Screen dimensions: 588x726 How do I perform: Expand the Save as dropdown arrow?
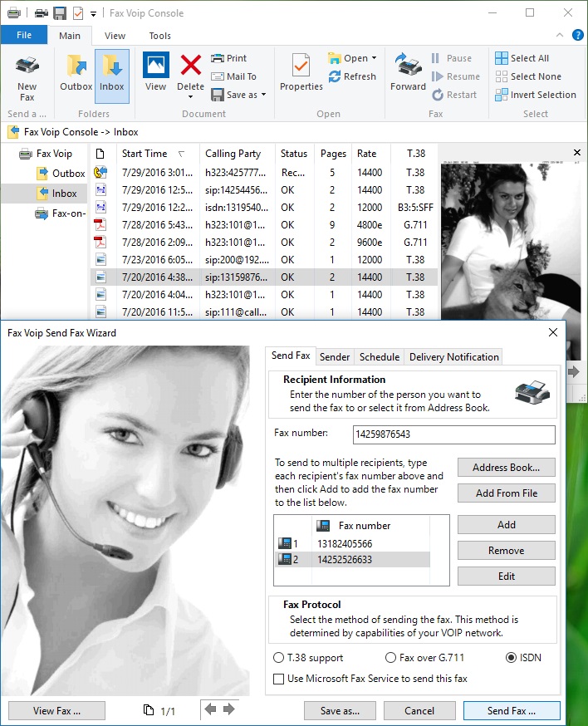pos(263,95)
